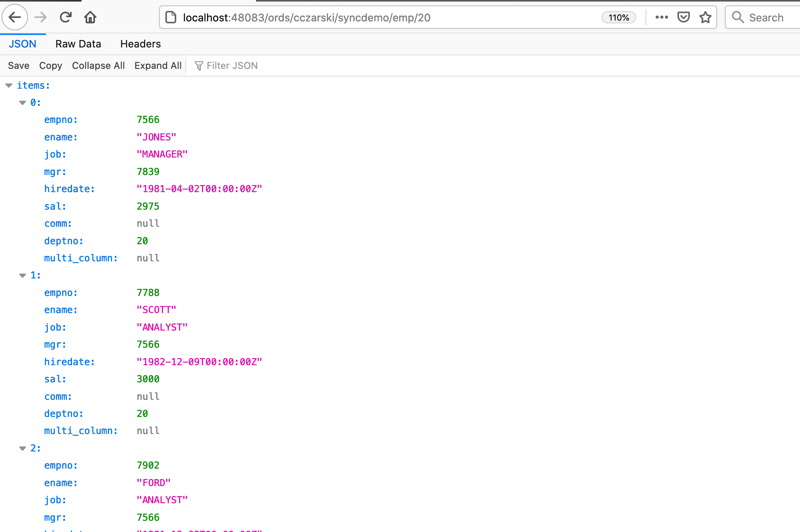This screenshot has width=800, height=532.
Task: Click the page info icon in address bar
Action: click(170, 17)
